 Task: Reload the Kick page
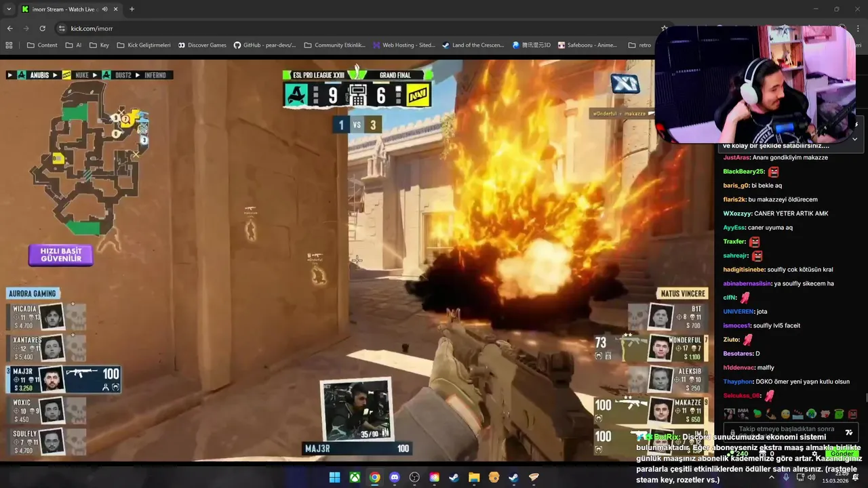42,28
